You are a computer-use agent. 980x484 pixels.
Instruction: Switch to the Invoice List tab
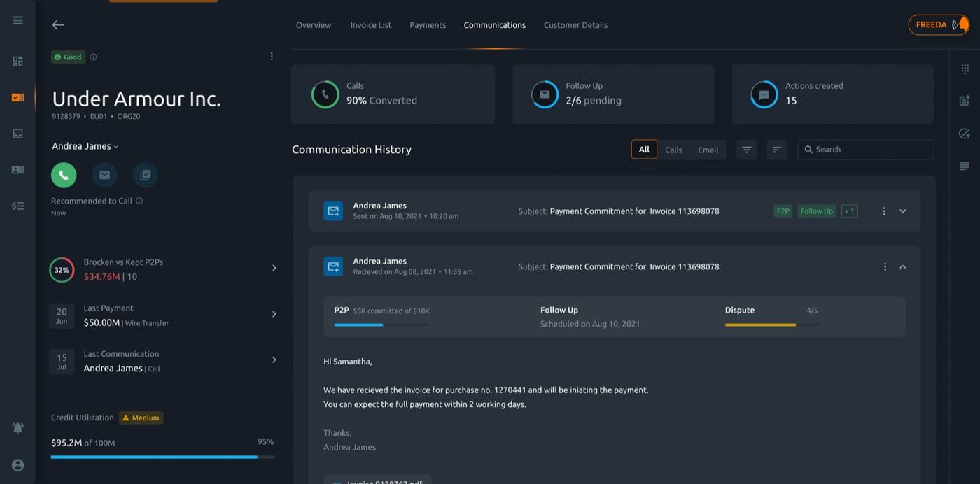[371, 25]
